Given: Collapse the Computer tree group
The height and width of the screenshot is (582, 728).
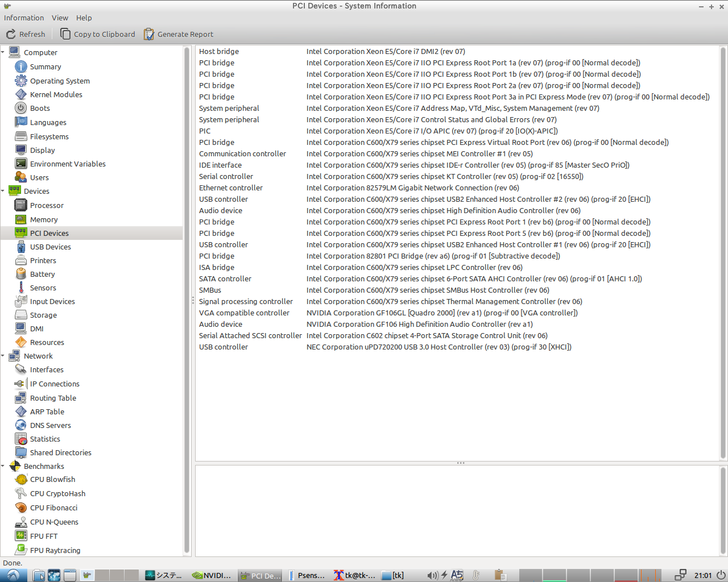Looking at the screenshot, I should (3, 52).
